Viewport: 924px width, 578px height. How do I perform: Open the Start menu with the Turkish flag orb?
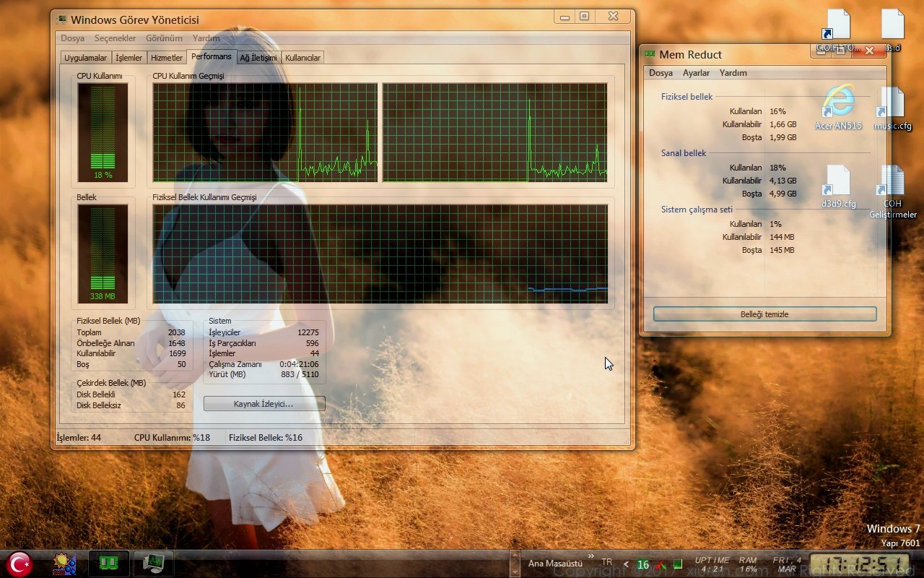(19, 564)
